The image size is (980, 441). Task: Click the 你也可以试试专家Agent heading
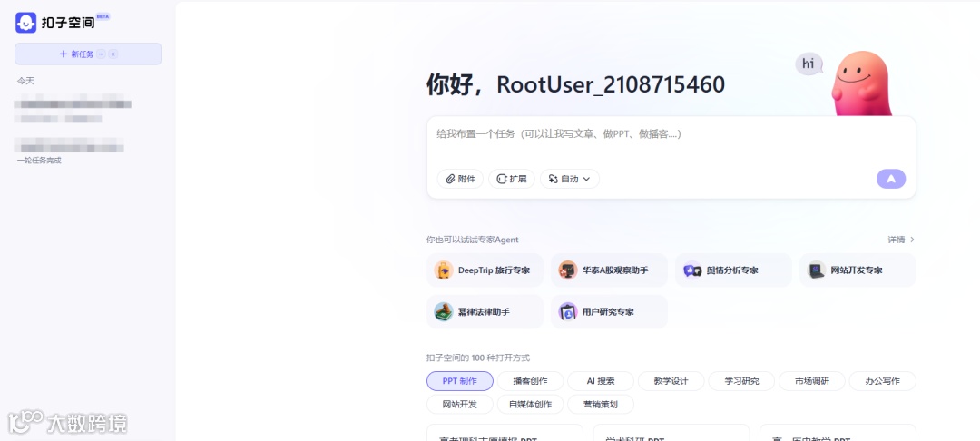point(473,240)
